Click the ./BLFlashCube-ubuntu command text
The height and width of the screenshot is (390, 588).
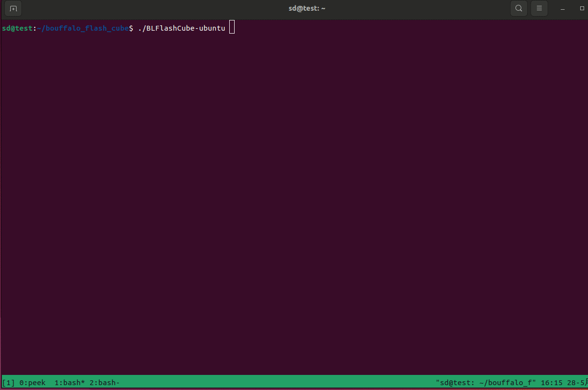point(182,28)
